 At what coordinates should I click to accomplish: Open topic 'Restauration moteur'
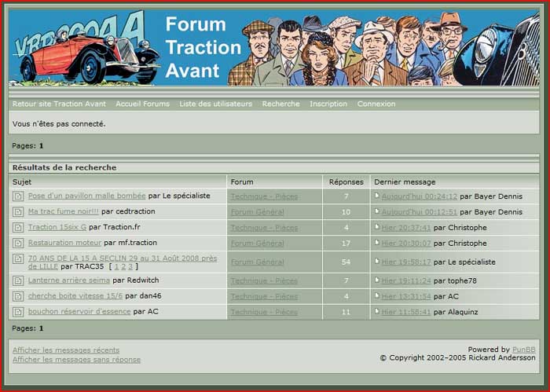[x=64, y=243]
